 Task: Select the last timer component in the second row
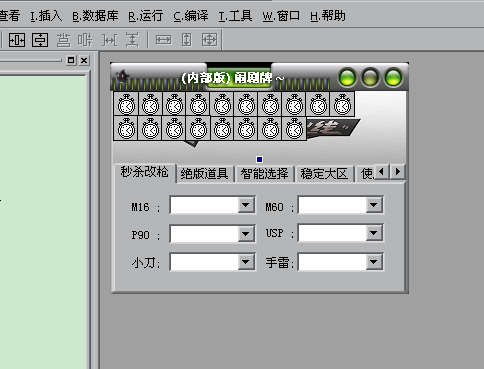294,128
